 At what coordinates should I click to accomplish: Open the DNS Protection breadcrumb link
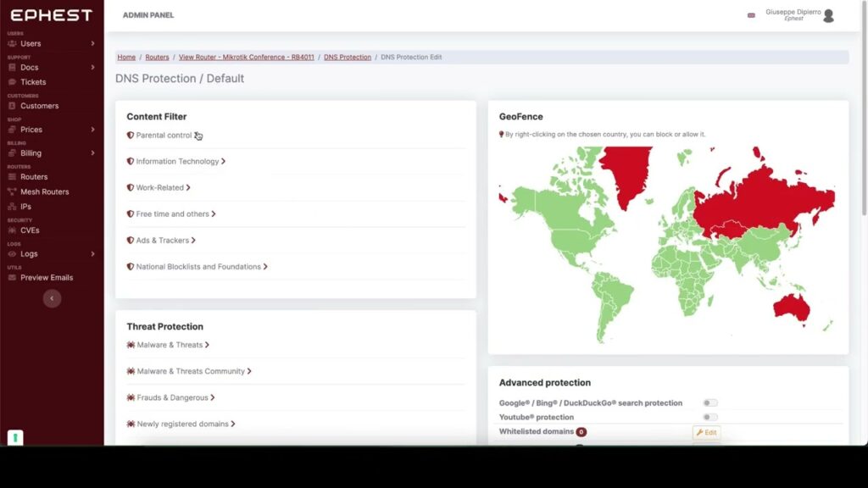(x=348, y=57)
